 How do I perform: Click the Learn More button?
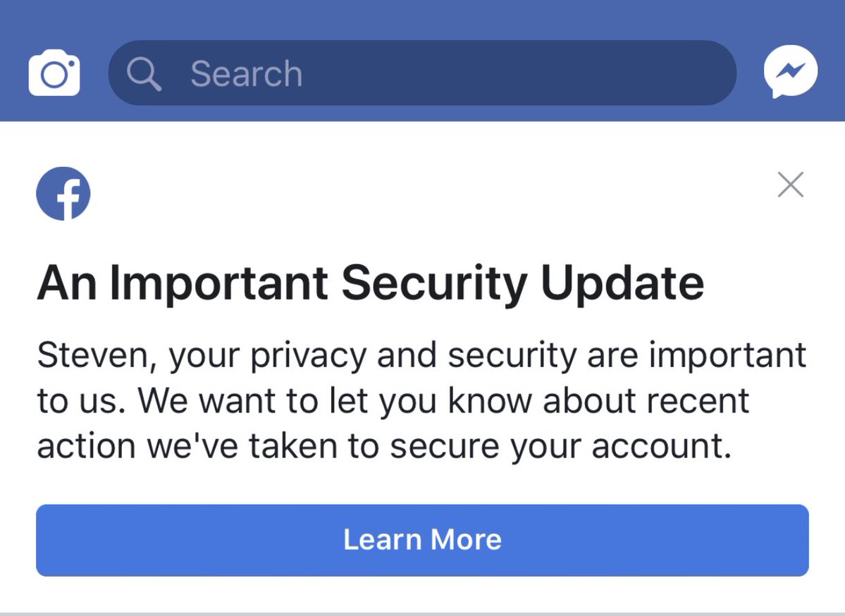pyautogui.click(x=423, y=540)
